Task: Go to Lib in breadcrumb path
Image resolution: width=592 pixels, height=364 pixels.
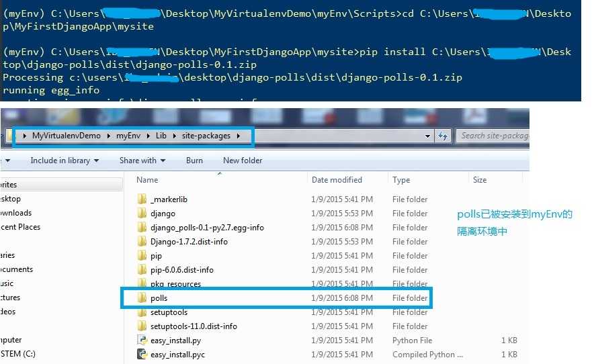Action: [x=161, y=136]
